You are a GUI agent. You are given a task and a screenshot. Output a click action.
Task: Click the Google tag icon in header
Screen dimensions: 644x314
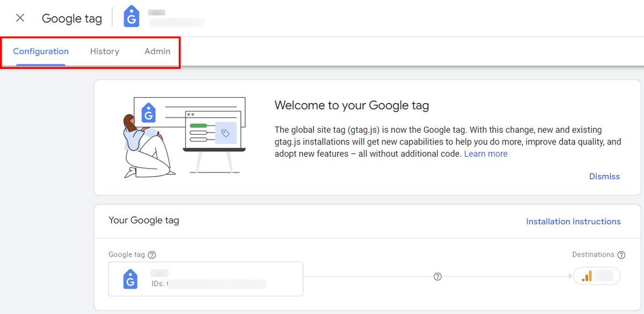pos(131,17)
